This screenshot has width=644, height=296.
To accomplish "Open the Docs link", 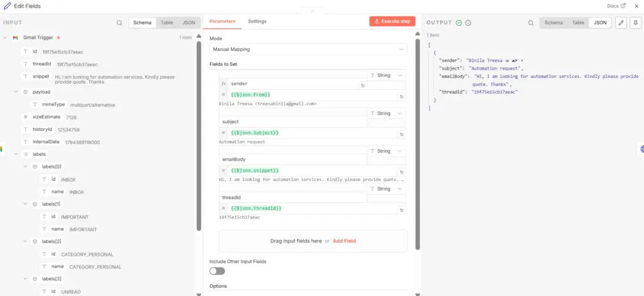I will tap(616, 6).
